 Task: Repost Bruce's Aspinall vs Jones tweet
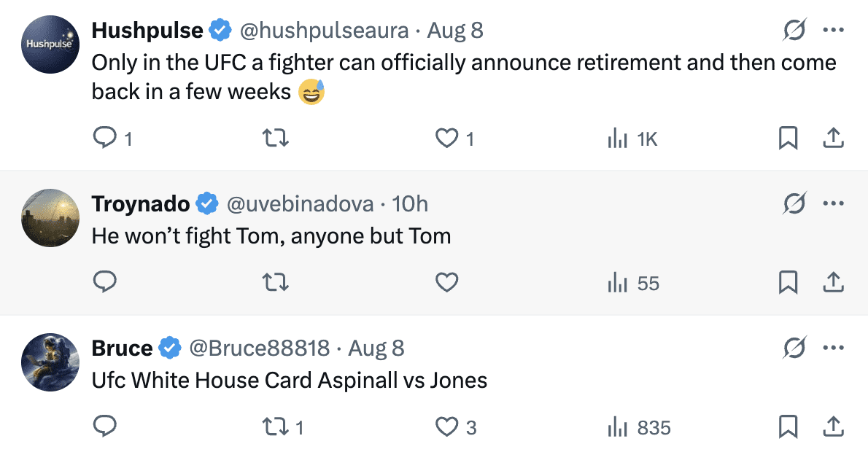(x=276, y=426)
